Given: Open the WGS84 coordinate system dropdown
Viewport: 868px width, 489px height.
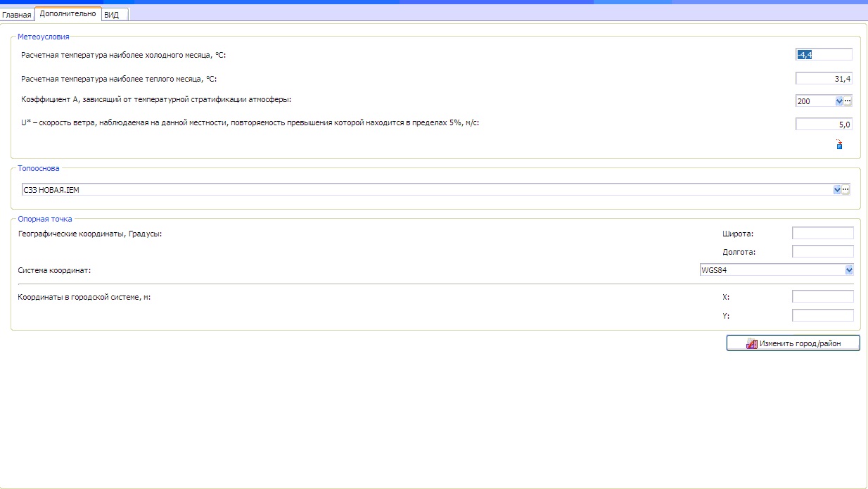Looking at the screenshot, I should pyautogui.click(x=849, y=269).
